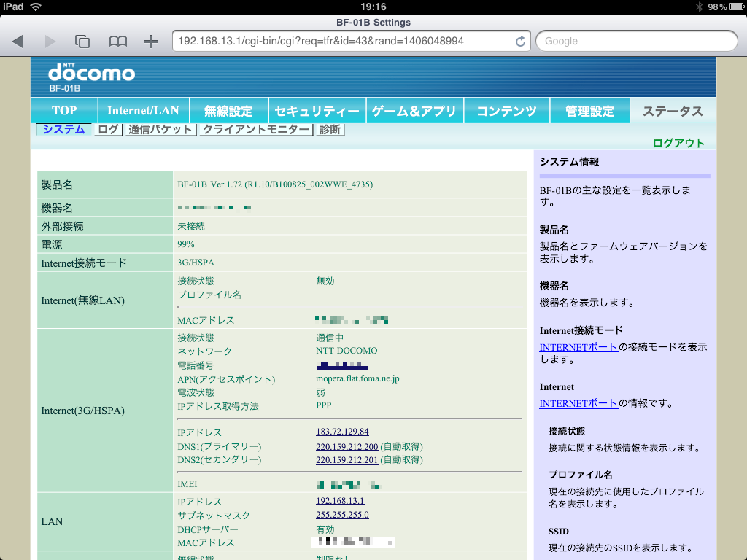Click the LAN row label
This screenshot has height=560, width=747.
pyautogui.click(x=52, y=521)
